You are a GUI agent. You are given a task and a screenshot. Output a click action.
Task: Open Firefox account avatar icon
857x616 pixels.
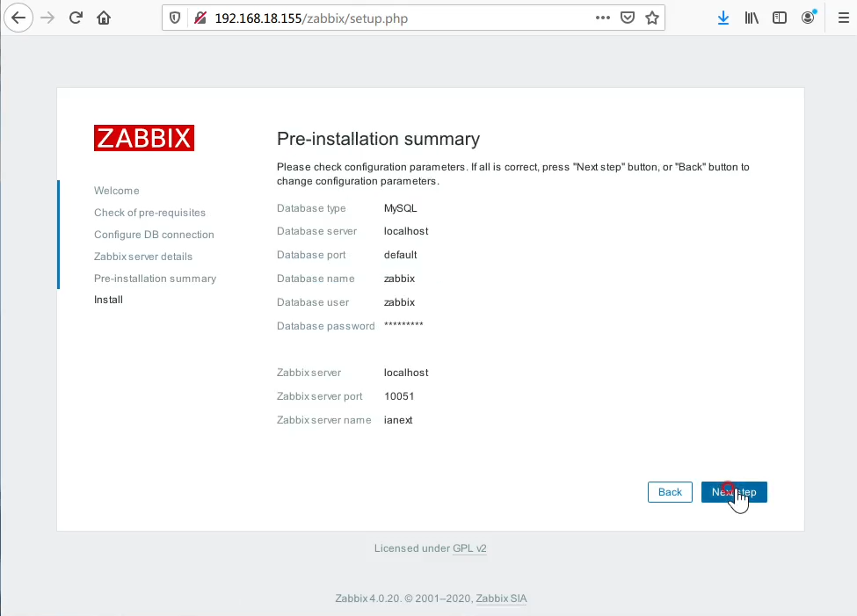tap(808, 18)
